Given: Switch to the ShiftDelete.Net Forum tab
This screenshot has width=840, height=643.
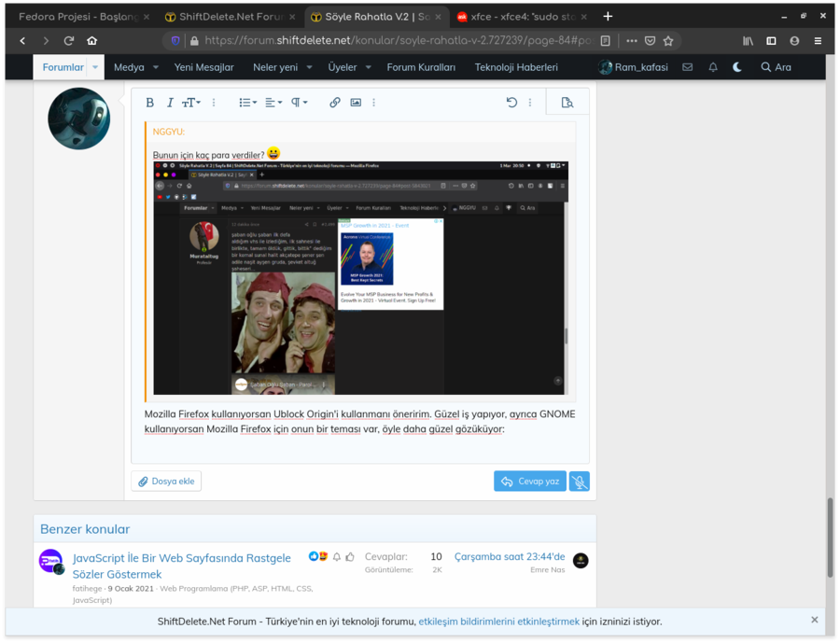Looking at the screenshot, I should tap(231, 17).
